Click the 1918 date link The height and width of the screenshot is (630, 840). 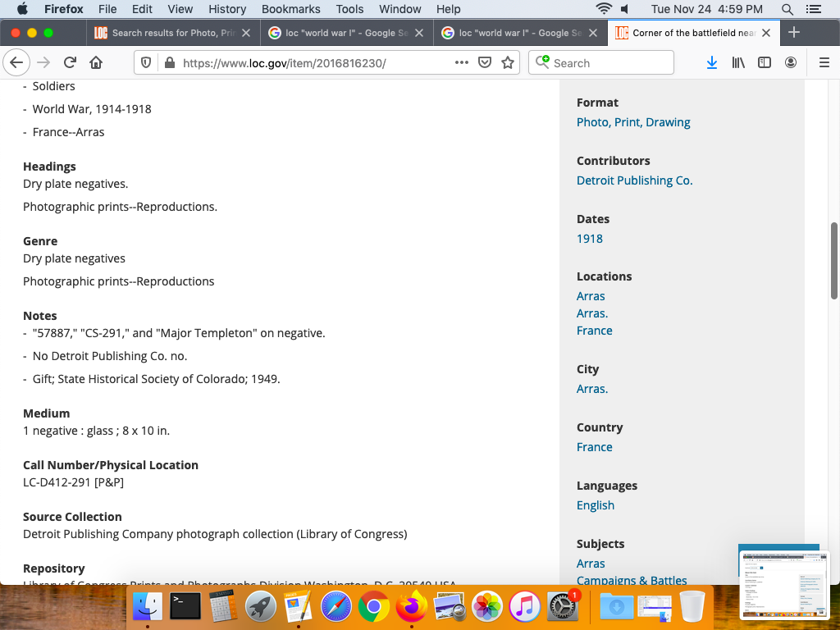[x=589, y=239]
